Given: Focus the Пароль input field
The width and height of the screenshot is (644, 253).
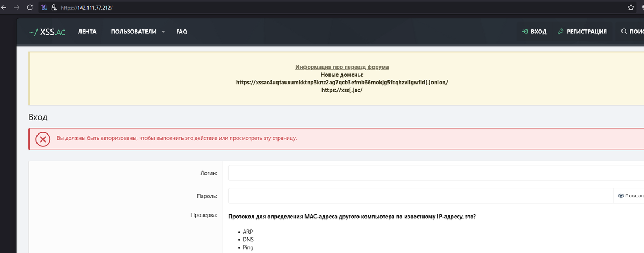Looking at the screenshot, I should tap(421, 196).
